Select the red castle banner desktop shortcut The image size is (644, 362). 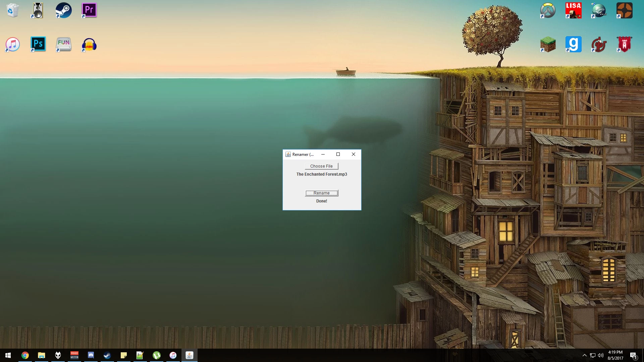click(624, 44)
